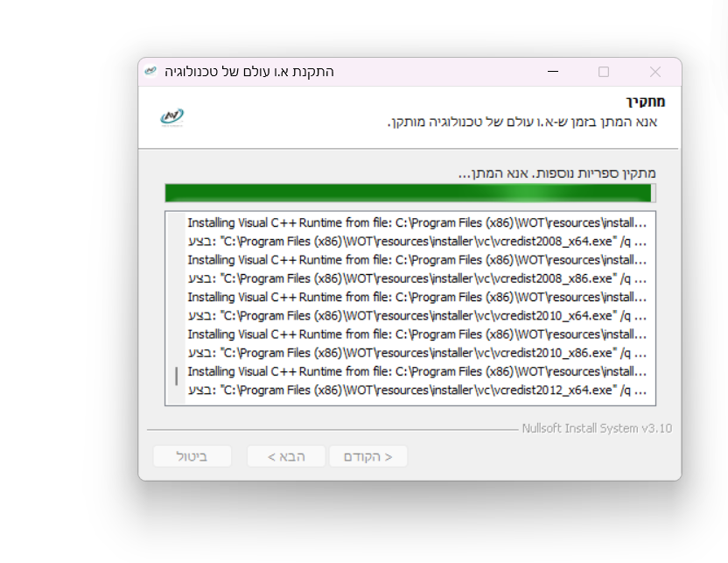Click the installer icon in the title bar
Screen dimensions: 728x563
151,71
